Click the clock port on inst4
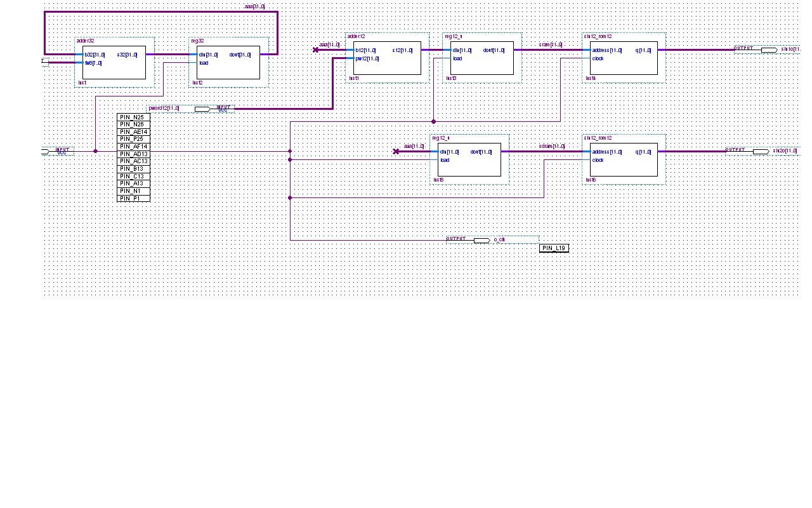The image size is (812, 508). [x=598, y=58]
